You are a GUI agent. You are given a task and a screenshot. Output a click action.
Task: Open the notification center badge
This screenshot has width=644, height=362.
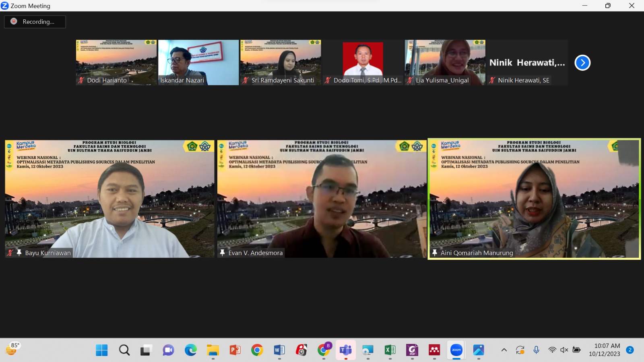coord(630,350)
